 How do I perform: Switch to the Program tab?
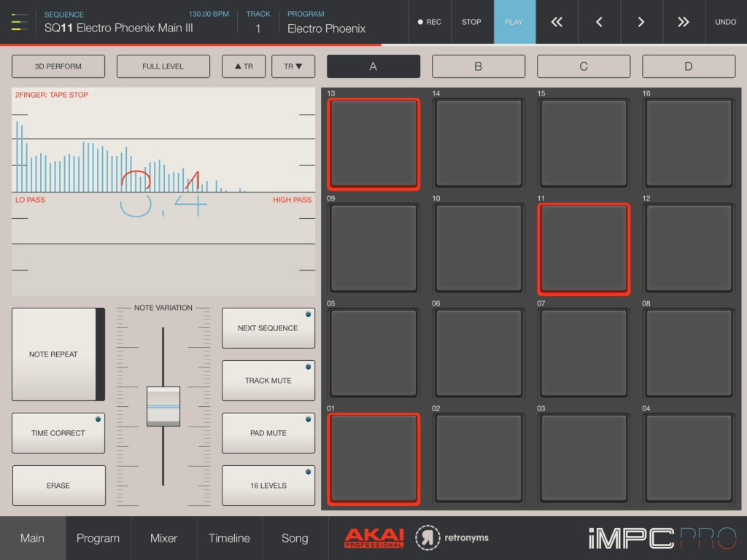(x=98, y=537)
